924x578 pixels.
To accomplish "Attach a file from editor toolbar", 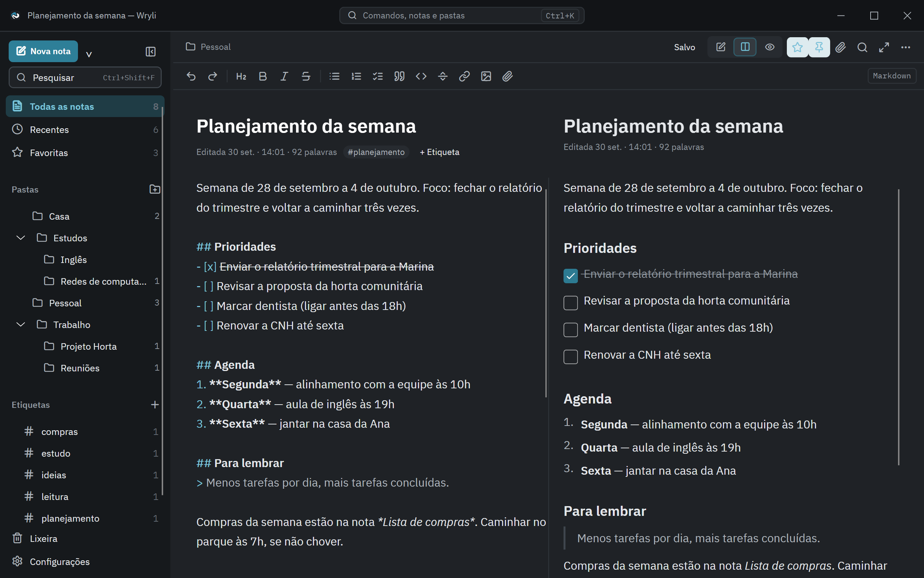I will (507, 76).
